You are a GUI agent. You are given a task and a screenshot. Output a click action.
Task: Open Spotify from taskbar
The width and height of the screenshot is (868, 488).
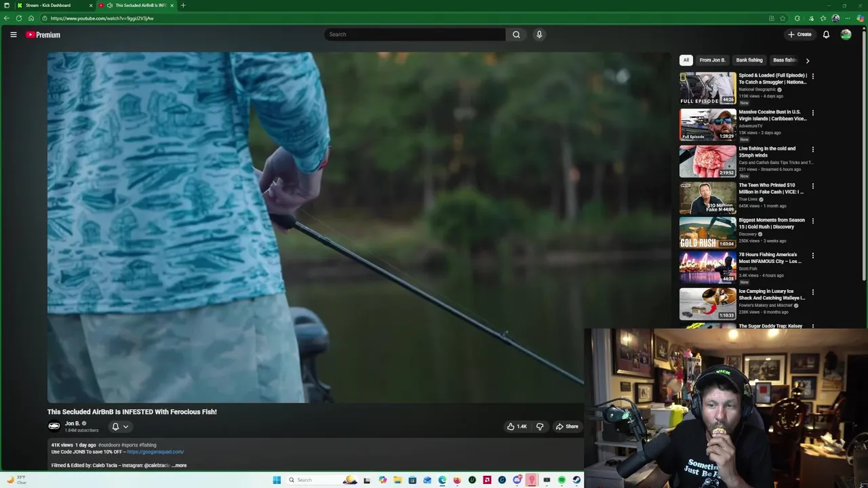(561, 480)
